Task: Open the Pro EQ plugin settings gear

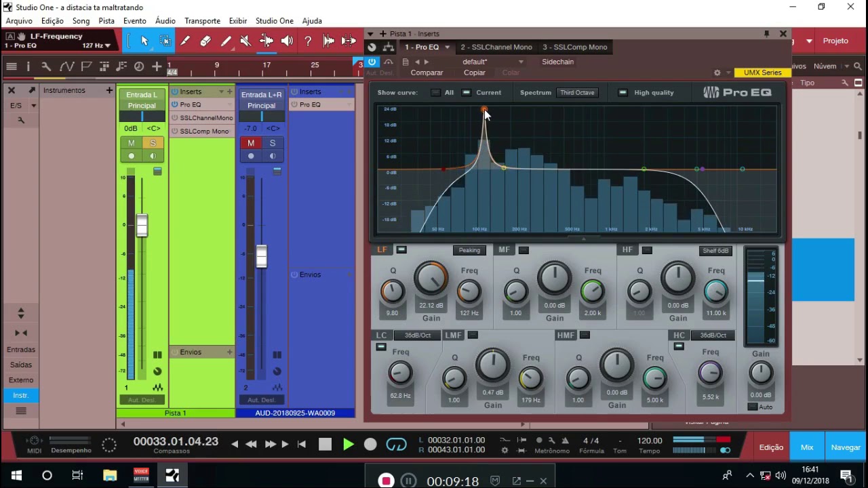Action: click(x=717, y=73)
